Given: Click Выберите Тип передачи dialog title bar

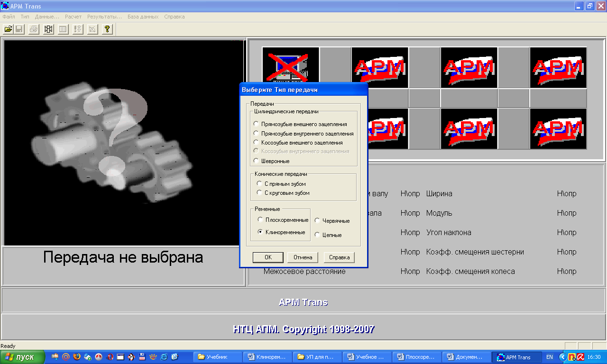Looking at the screenshot, I should point(303,90).
